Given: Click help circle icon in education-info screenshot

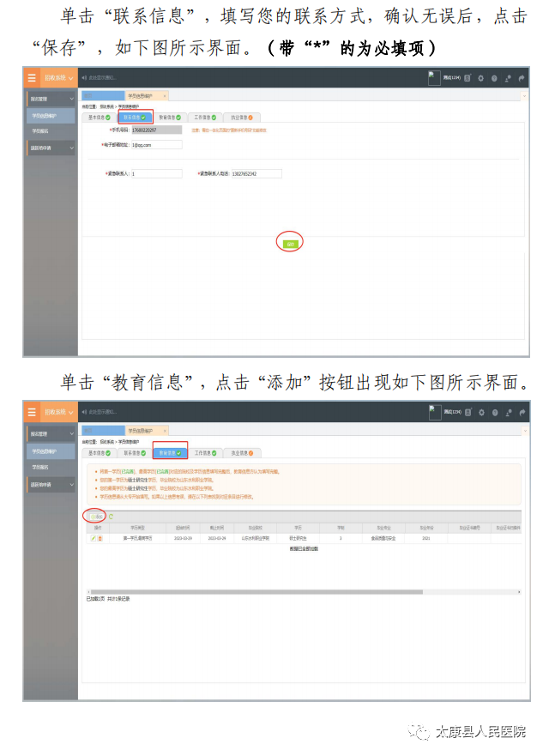Looking at the screenshot, I should tap(494, 412).
